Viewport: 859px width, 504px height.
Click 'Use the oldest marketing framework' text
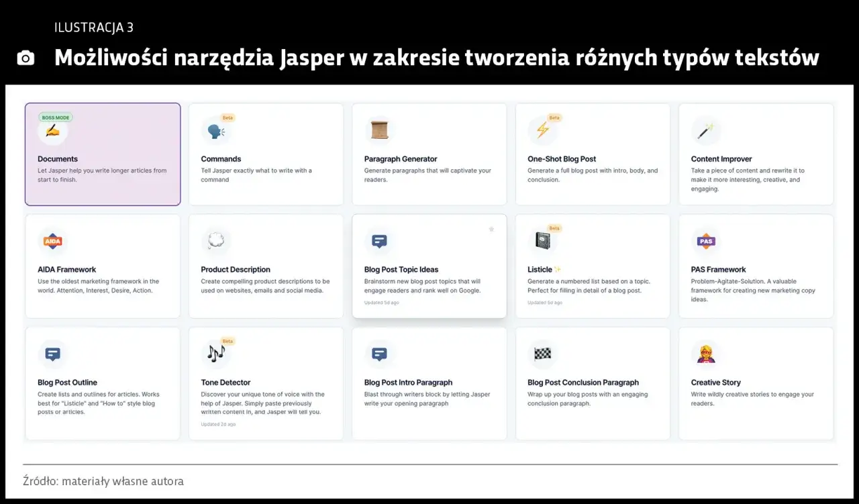(99, 286)
